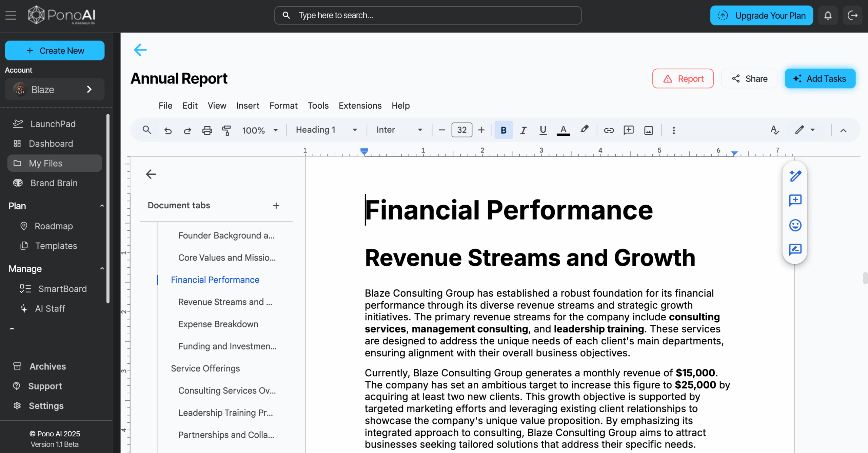Viewport: 868px width, 453px height.
Task: Open the Insert menu
Action: (248, 106)
